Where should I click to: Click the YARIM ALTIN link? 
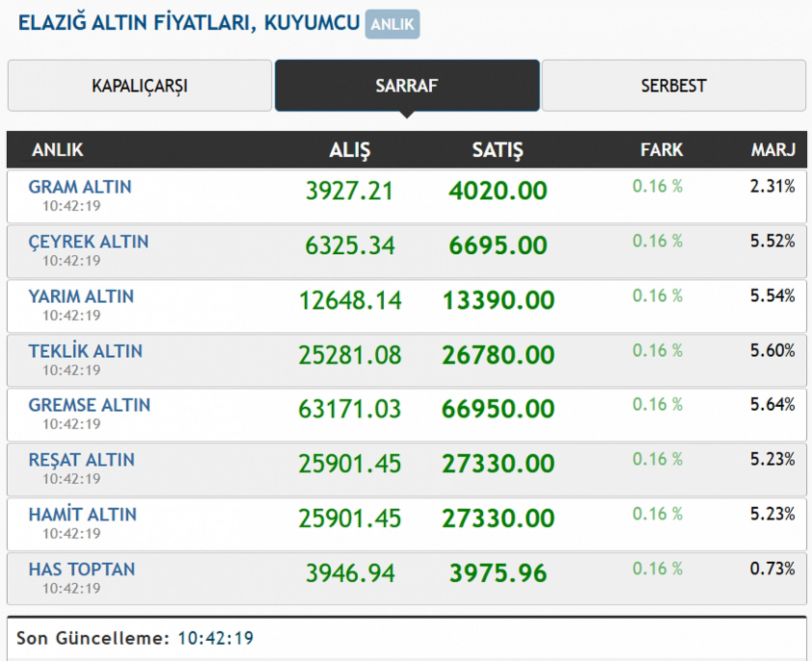pyautogui.click(x=81, y=296)
